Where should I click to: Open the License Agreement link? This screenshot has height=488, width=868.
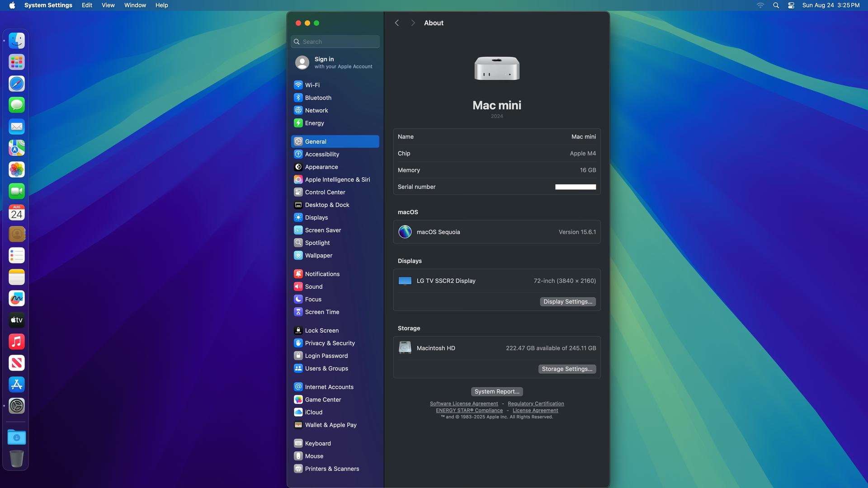pyautogui.click(x=535, y=410)
